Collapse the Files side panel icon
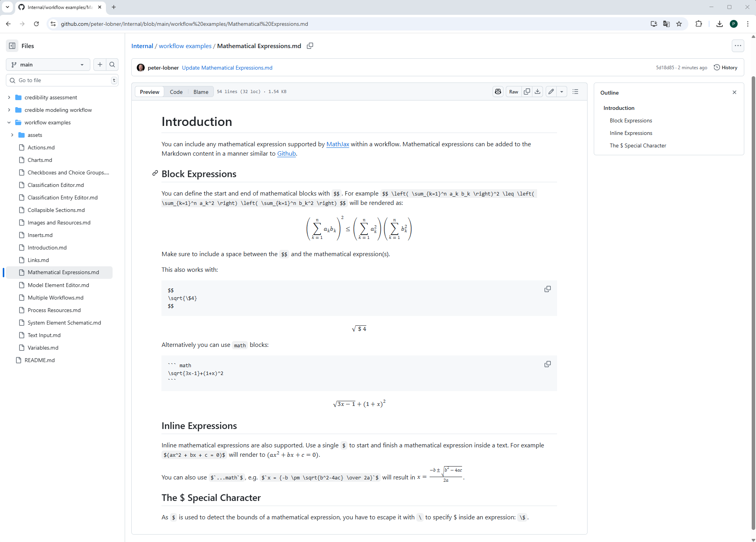This screenshot has height=542, width=756. coord(12,46)
